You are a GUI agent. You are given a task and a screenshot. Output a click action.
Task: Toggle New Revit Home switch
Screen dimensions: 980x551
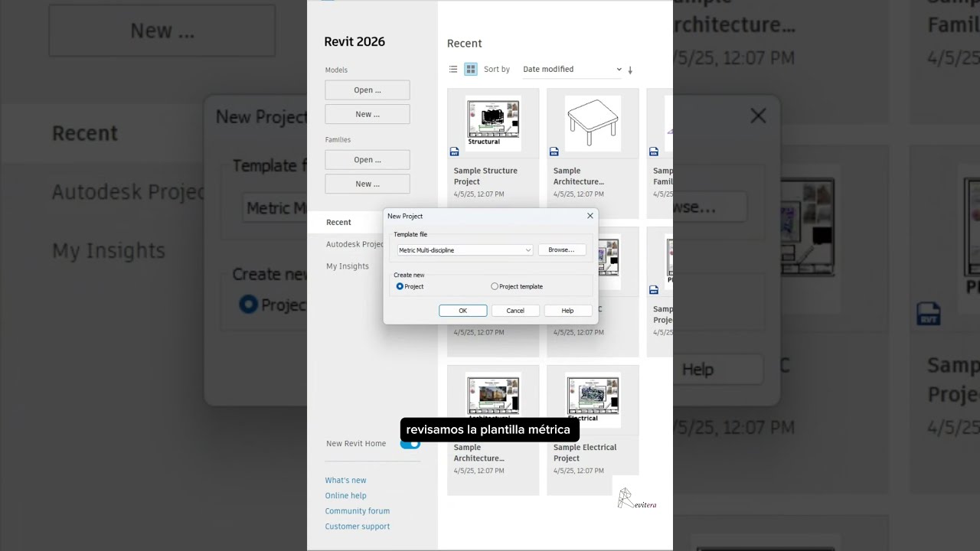[x=410, y=444]
